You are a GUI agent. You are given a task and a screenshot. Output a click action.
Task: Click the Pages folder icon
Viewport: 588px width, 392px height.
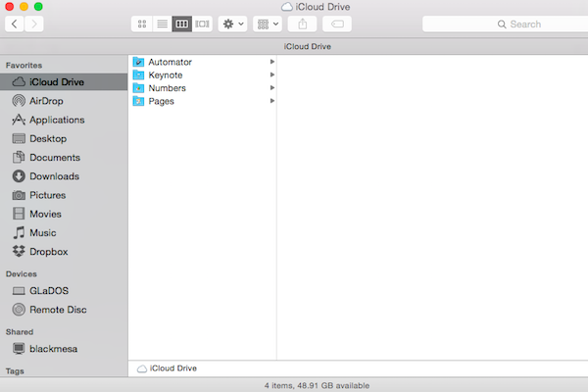pyautogui.click(x=138, y=101)
